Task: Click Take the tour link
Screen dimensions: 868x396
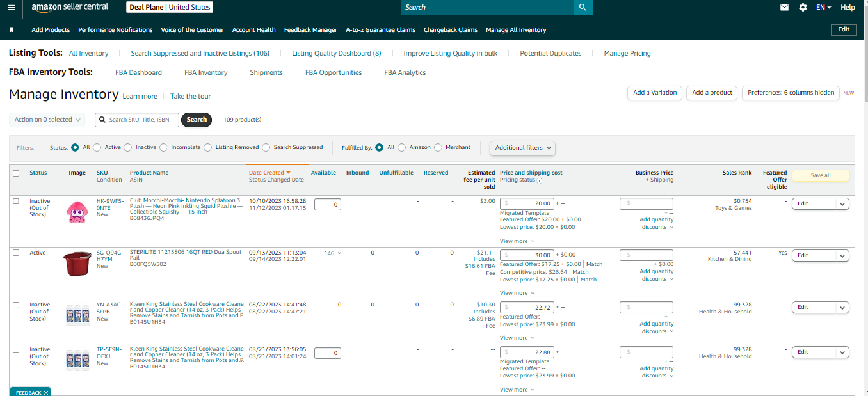Action: tap(190, 97)
